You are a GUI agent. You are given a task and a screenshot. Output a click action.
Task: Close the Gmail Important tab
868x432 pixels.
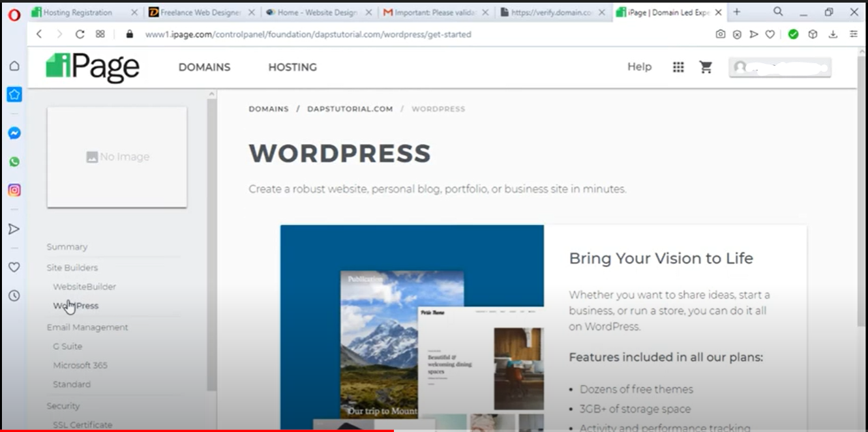[x=485, y=12]
